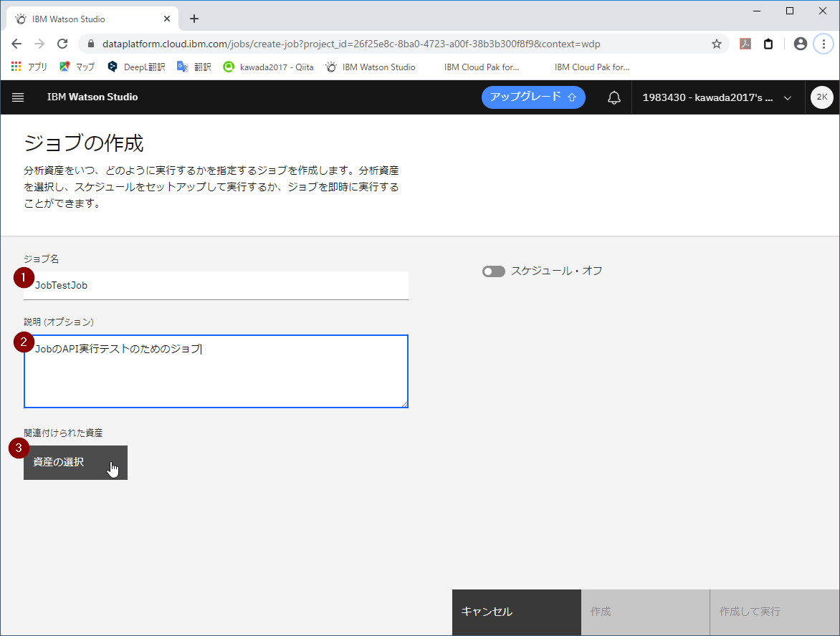This screenshot has height=636, width=840.
Task: Bookmark this page with the star
Action: 716,44
